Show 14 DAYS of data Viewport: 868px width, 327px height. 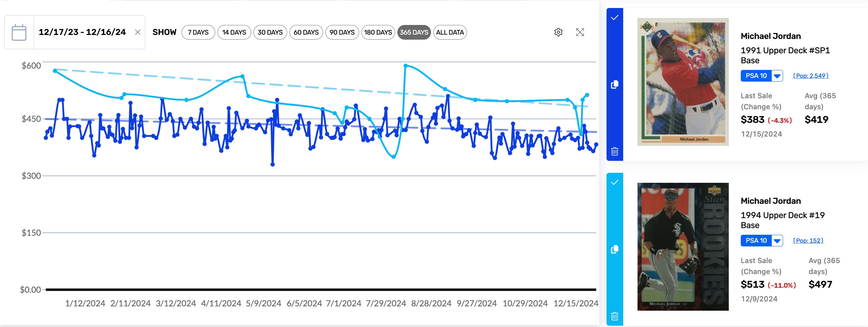coord(234,32)
